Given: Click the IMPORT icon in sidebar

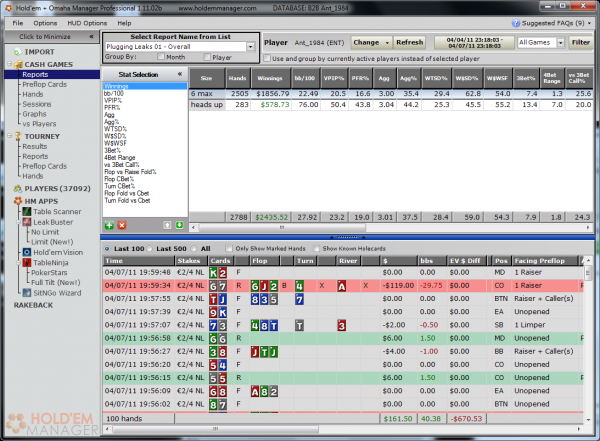Looking at the screenshot, I should [x=18, y=52].
